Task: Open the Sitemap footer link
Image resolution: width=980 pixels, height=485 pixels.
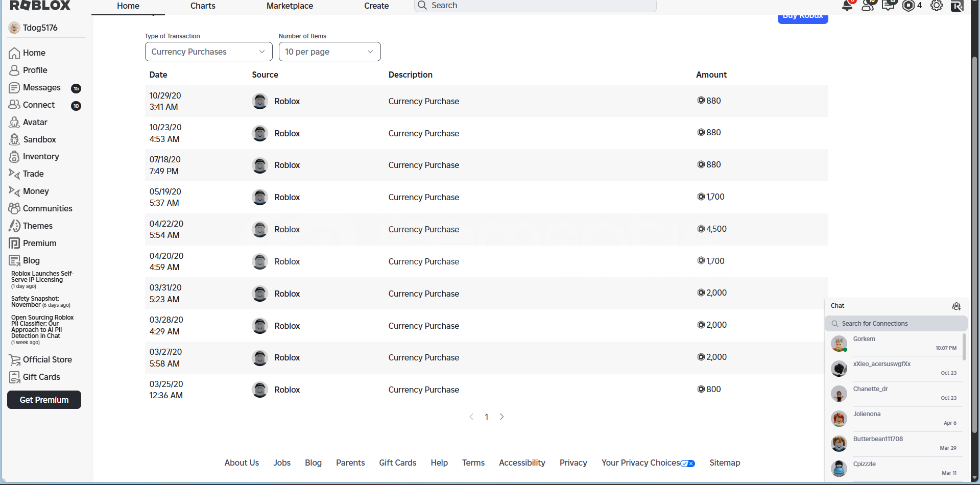Action: coord(725,463)
